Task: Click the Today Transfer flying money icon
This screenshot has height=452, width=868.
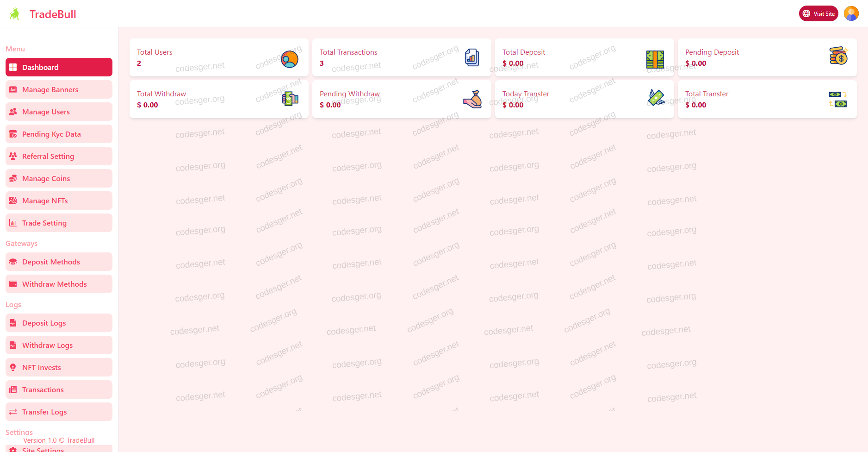Action: [x=656, y=98]
